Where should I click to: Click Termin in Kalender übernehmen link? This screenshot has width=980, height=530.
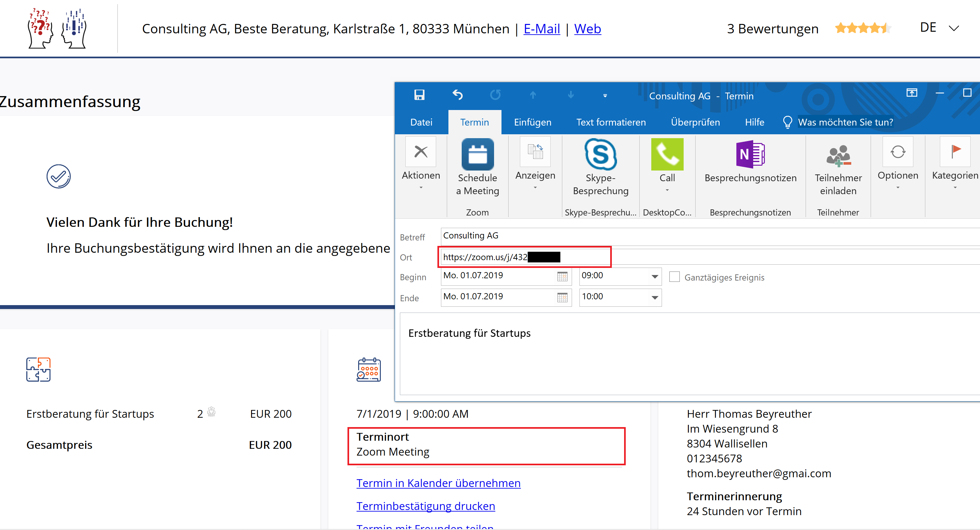(x=438, y=483)
